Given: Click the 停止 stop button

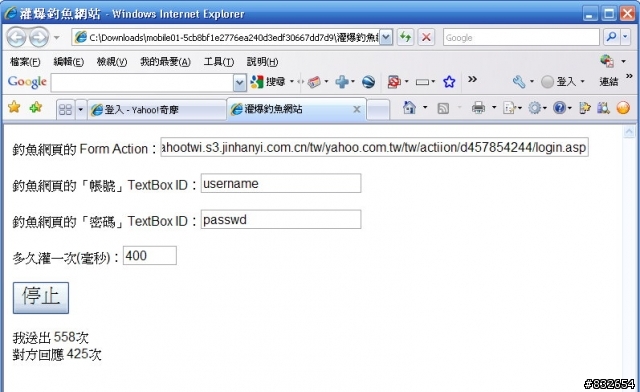Looking at the screenshot, I should [41, 298].
